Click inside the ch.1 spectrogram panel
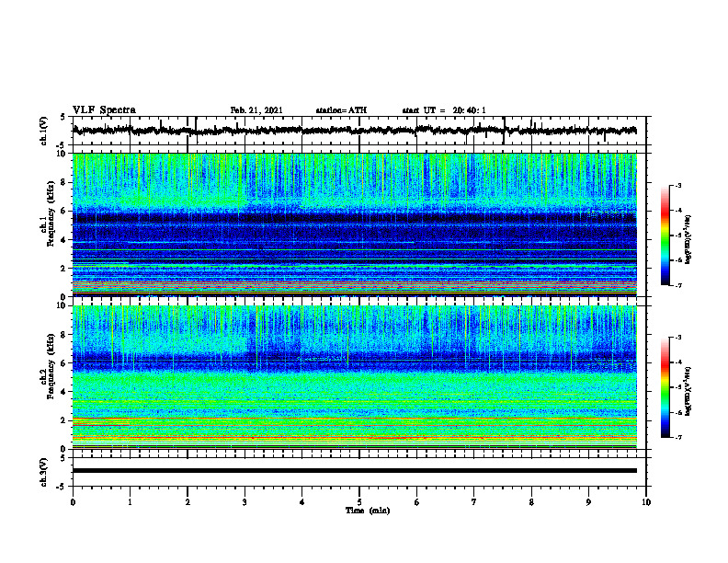728x563 pixels. (354, 224)
